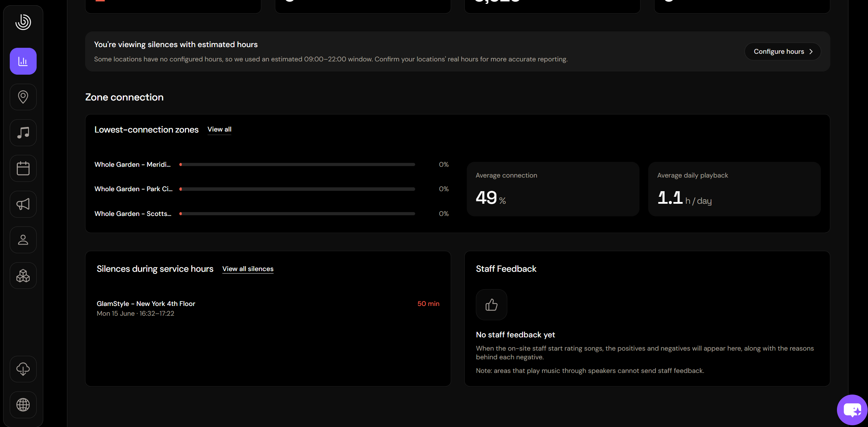
Task: Open the locations pin icon
Action: 23,97
